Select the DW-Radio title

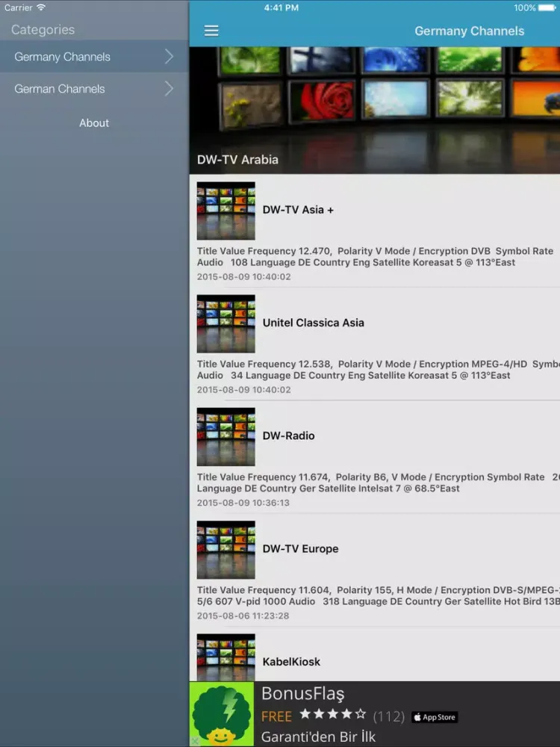288,436
